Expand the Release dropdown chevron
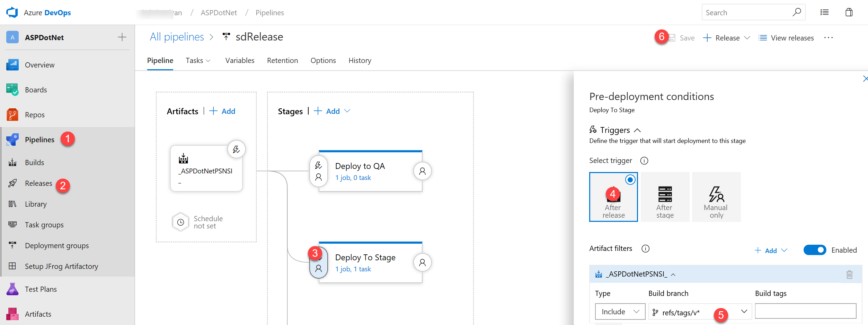 coord(747,38)
